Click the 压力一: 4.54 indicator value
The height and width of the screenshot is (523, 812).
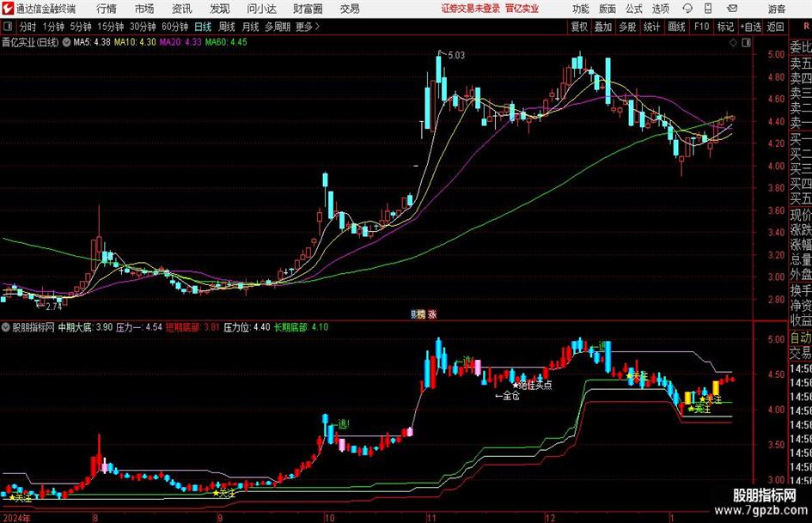coord(139,327)
